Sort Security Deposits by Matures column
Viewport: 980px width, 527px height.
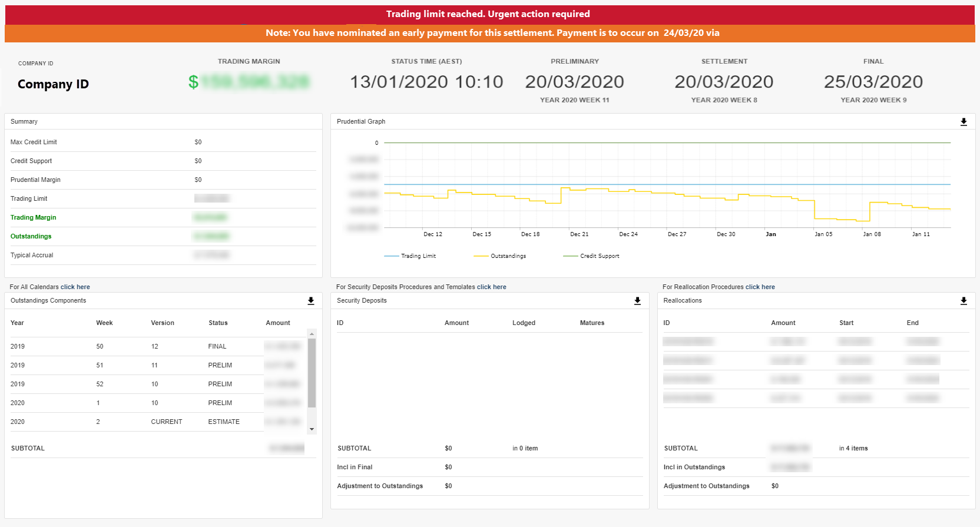pyautogui.click(x=592, y=323)
